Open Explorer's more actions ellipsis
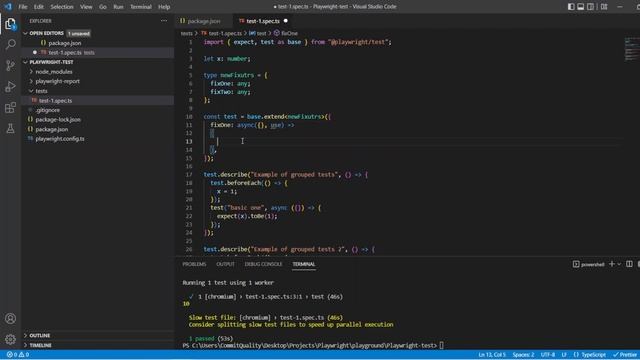The width and height of the screenshot is (640, 360). [164, 21]
